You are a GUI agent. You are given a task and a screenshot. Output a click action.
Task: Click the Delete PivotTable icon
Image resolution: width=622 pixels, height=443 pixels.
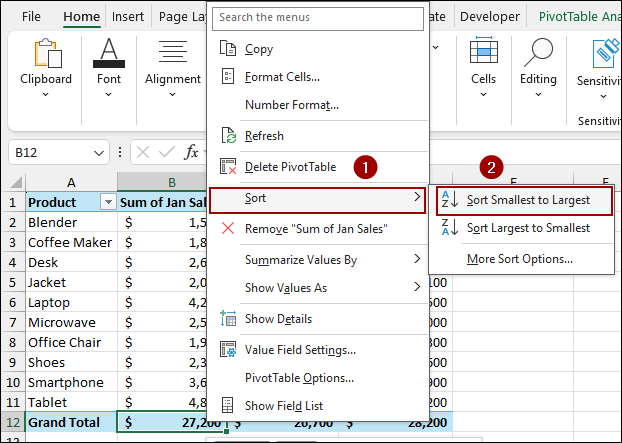coord(227,167)
